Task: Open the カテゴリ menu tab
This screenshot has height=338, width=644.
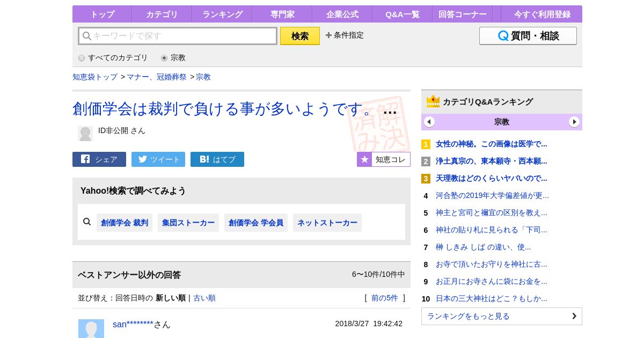Action: (162, 14)
